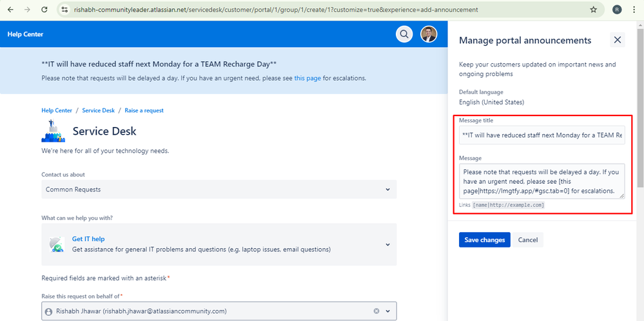644x321 pixels.
Task: Open the Raise this request on behalf of dropdown arrow
Action: click(387, 311)
